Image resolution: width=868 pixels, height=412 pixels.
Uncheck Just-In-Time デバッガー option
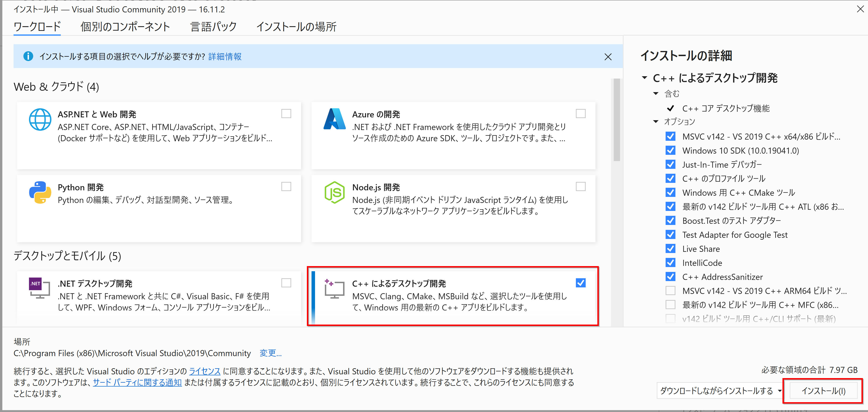671,165
